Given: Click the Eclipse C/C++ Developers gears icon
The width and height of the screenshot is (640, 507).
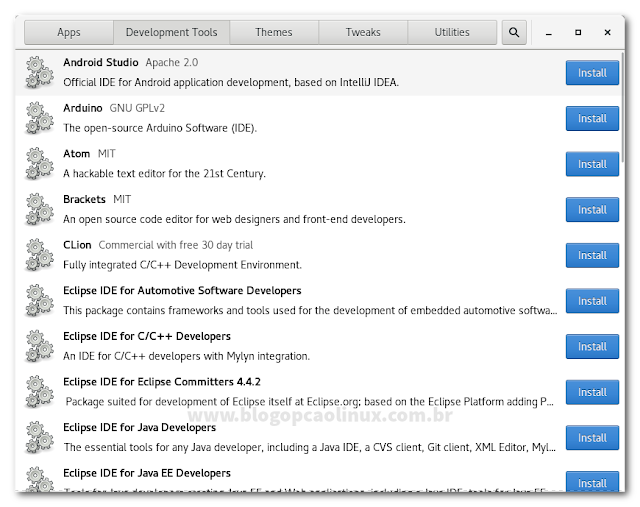Looking at the screenshot, I should pos(39,347).
